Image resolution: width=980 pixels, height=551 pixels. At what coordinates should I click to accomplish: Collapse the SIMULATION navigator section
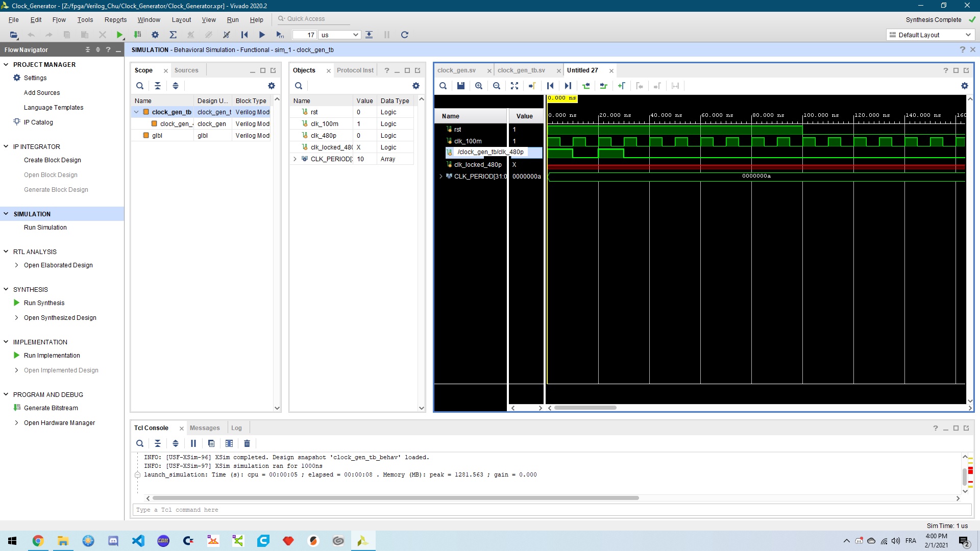pyautogui.click(x=6, y=214)
